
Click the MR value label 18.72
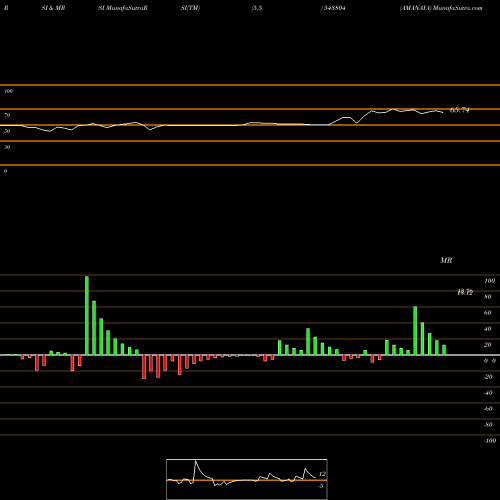[x=465, y=292]
